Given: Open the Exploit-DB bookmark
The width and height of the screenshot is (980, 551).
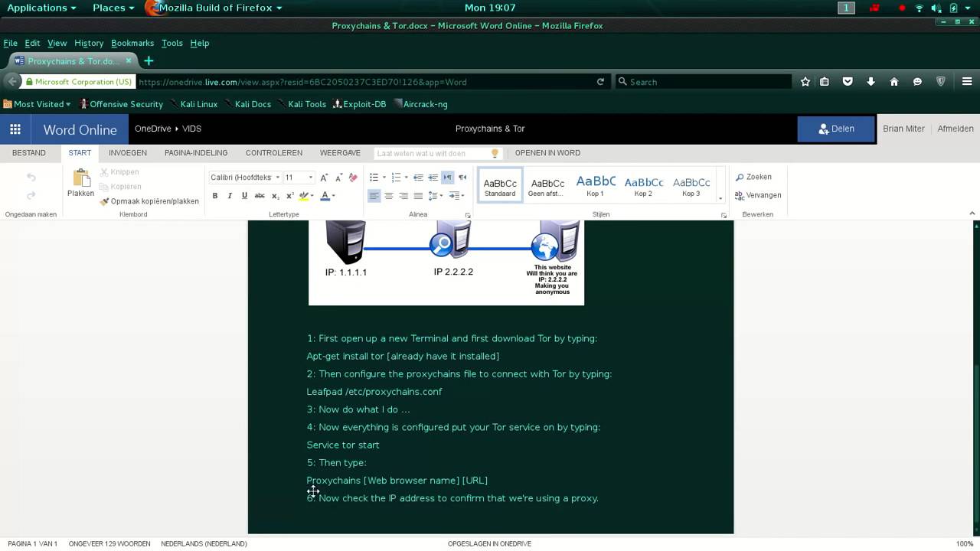Looking at the screenshot, I should (359, 104).
